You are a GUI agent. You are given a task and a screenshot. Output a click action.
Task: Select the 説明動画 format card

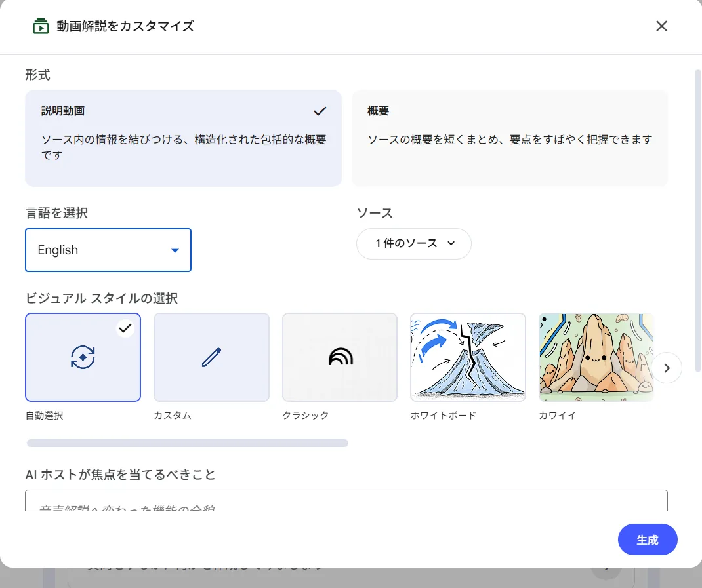[x=183, y=138]
